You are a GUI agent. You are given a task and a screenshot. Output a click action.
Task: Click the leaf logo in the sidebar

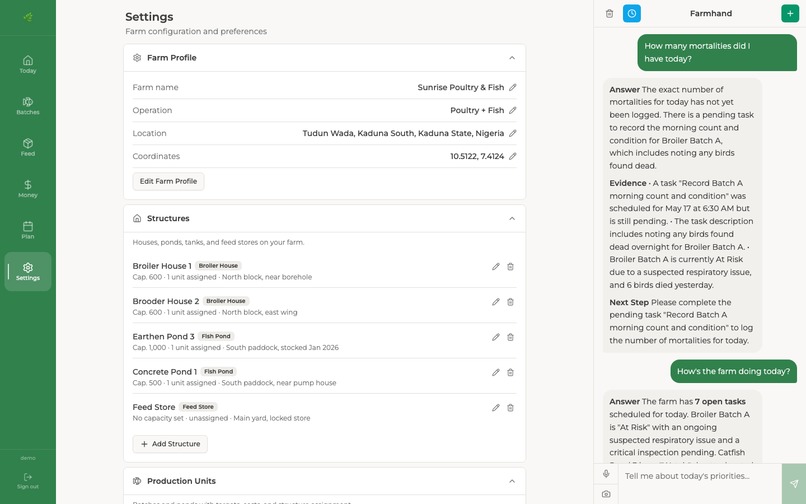click(28, 17)
